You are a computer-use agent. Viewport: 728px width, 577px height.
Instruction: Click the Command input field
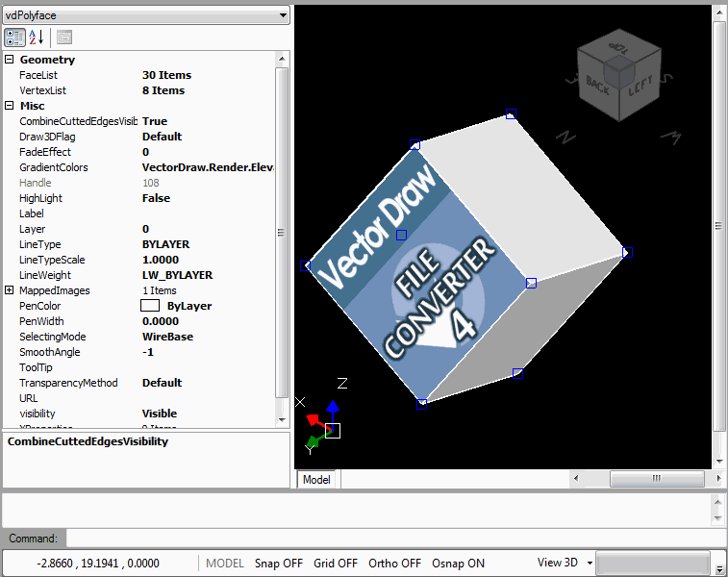[x=394, y=539]
